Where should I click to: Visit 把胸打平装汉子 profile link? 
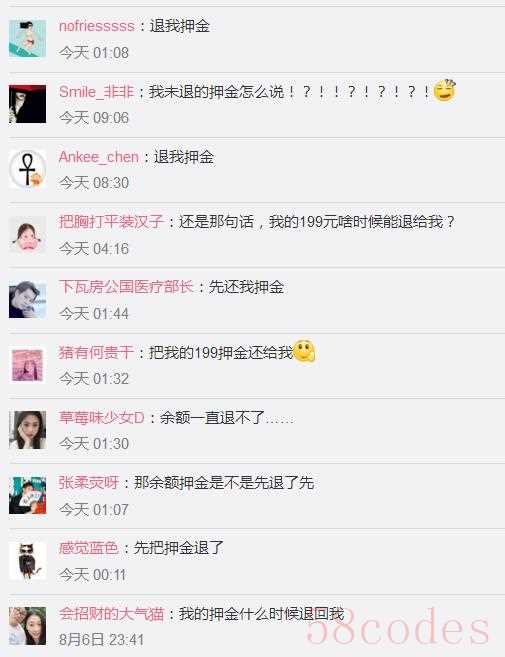(111, 222)
